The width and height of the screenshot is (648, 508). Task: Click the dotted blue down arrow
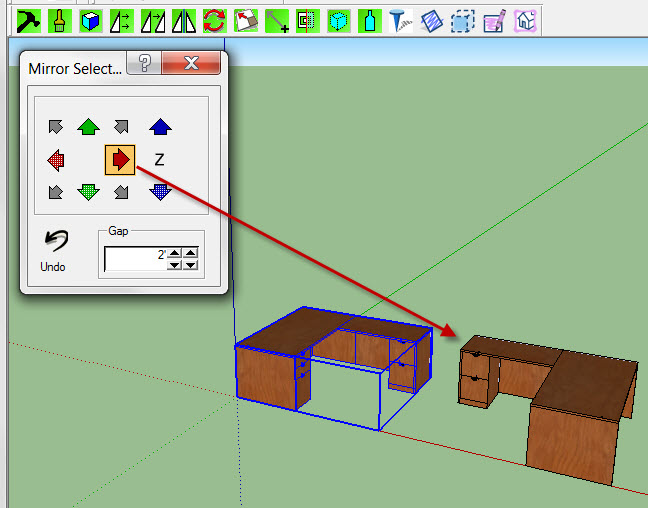[x=160, y=191]
